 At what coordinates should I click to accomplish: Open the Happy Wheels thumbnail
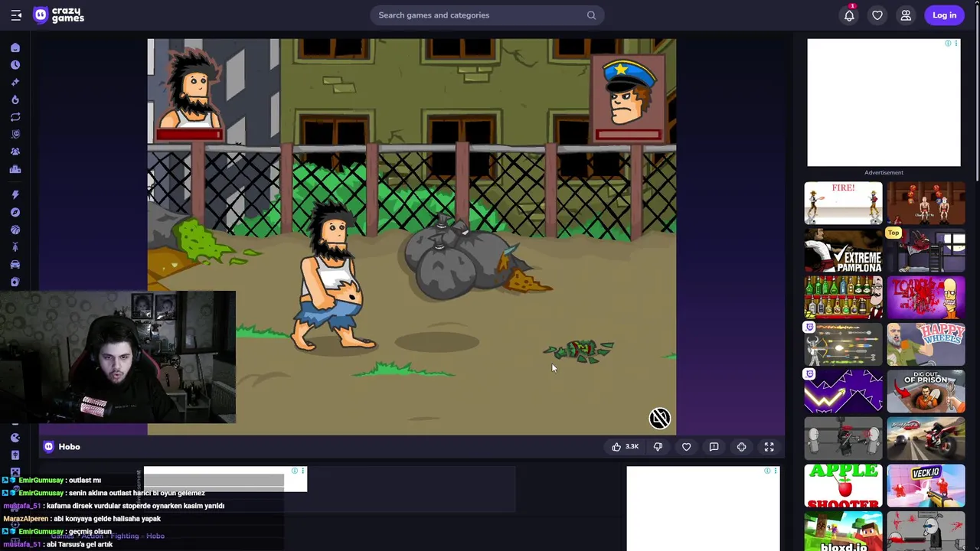click(x=926, y=344)
